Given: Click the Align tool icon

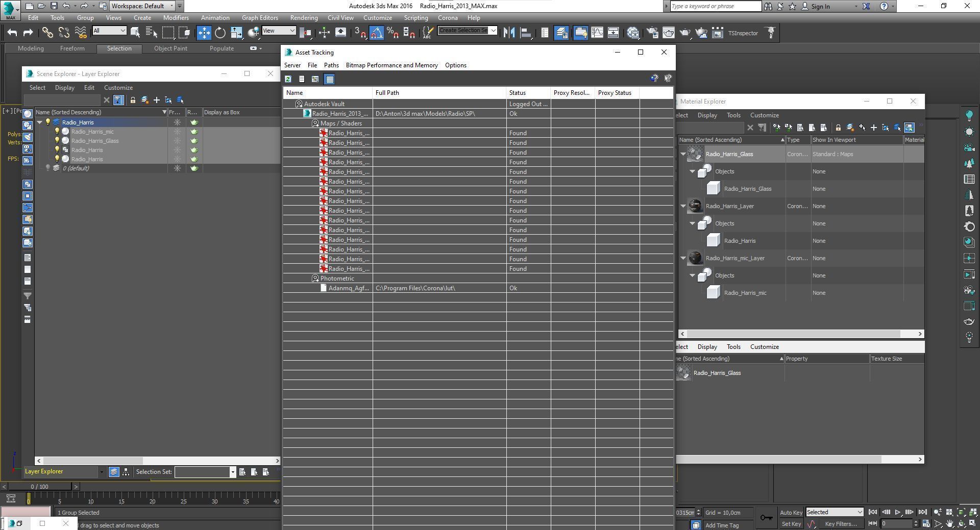Looking at the screenshot, I should click(525, 33).
